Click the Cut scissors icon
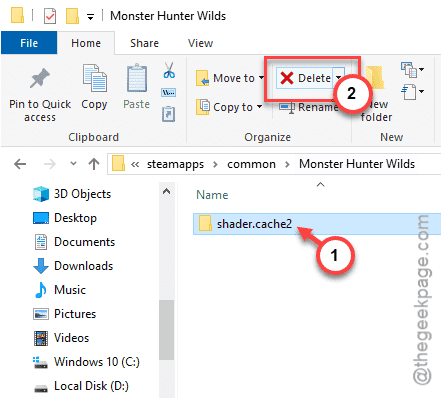Image resolution: width=441 pixels, height=398 pixels. point(169,70)
